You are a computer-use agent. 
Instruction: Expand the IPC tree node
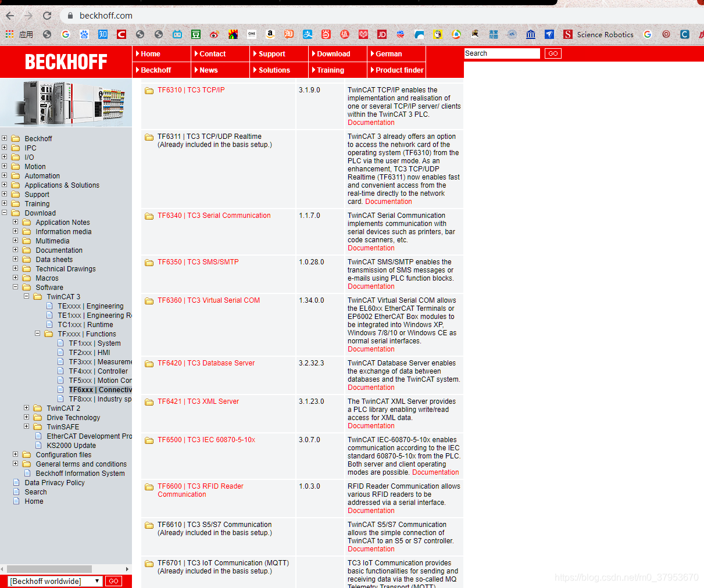(5, 148)
